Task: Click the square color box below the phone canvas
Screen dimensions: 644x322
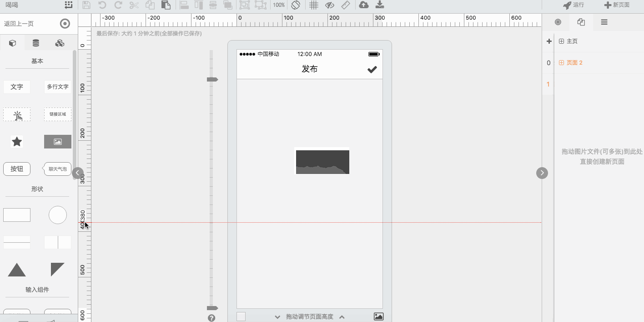Action: [x=241, y=317]
